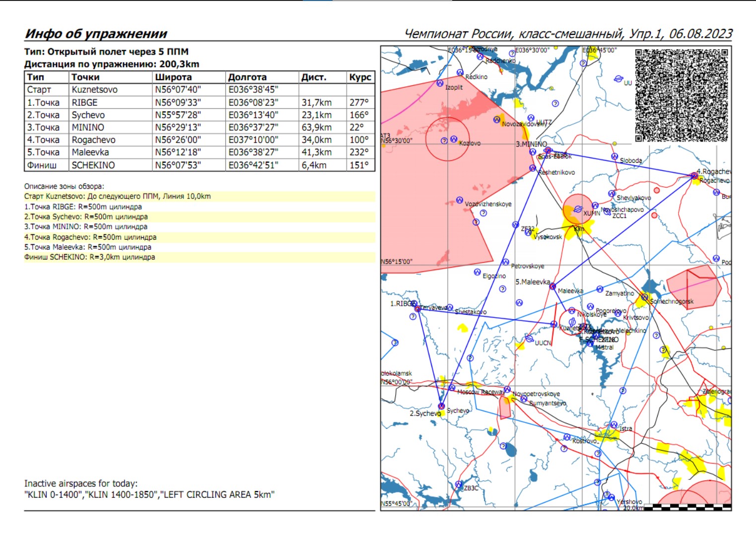The width and height of the screenshot is (756, 535).
Task: Click the highlighted Финиш SCHEKINO R=3,0km line
Action: 90,257
